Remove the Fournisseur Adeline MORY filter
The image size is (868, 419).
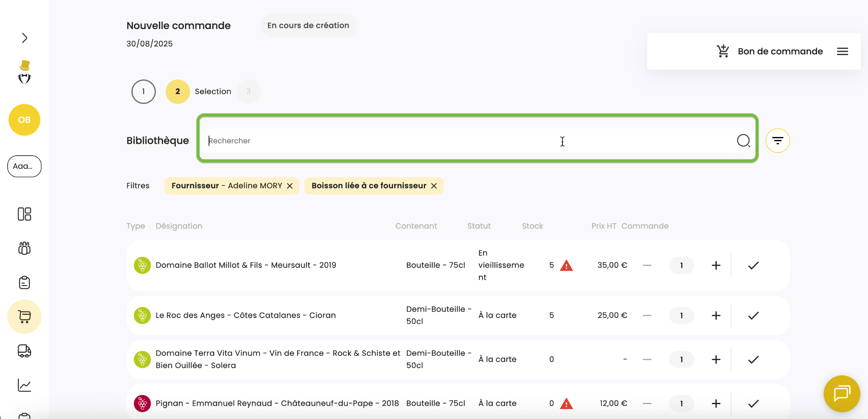[x=290, y=186]
